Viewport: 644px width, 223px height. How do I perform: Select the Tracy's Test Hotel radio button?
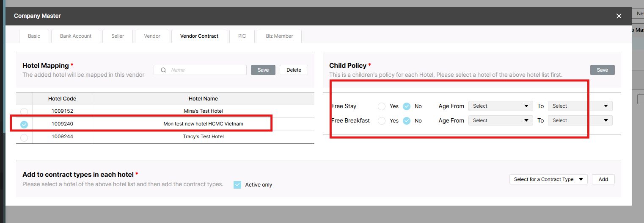coord(24,137)
